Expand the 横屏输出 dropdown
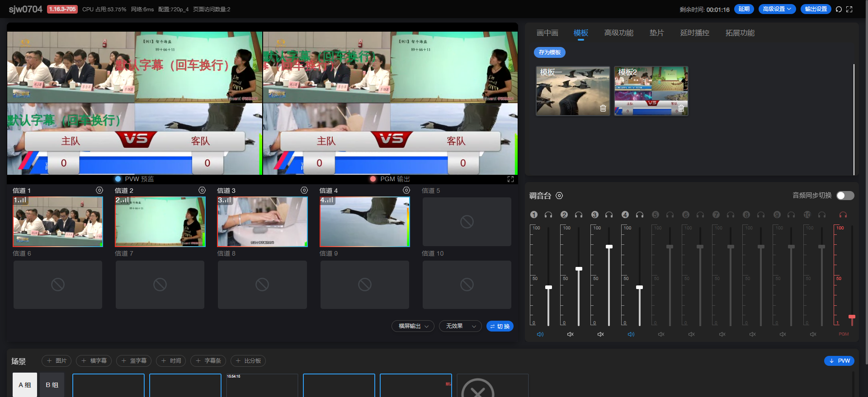The image size is (868, 397). pos(413,326)
